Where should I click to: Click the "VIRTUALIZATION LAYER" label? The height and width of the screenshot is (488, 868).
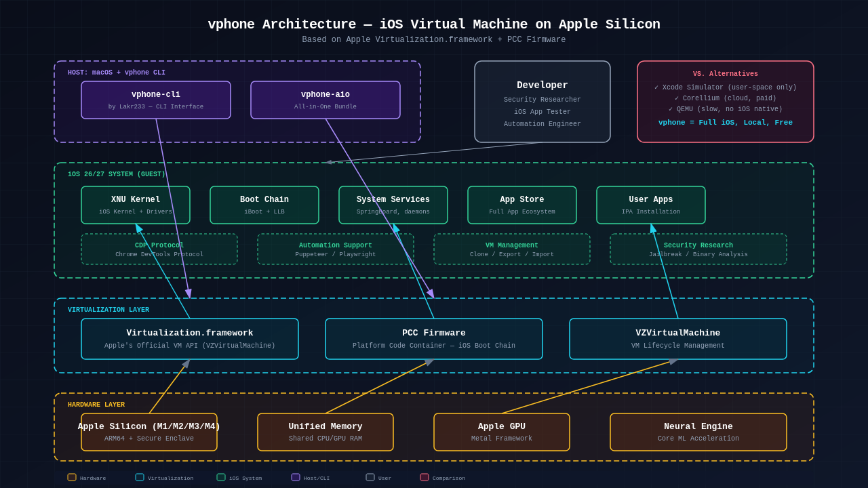(108, 310)
